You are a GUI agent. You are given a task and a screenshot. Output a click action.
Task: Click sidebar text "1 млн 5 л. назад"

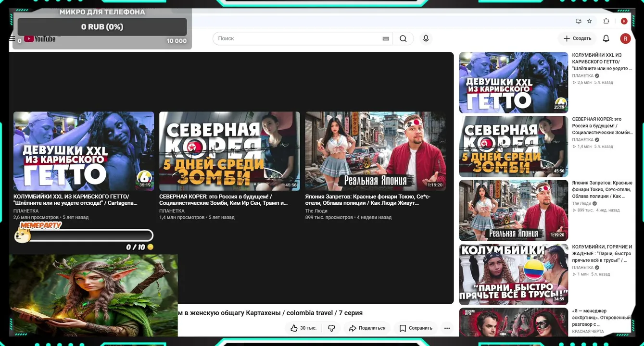[591, 274]
